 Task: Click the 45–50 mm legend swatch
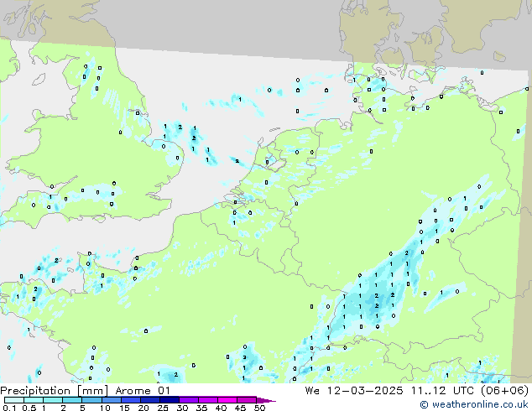(247, 400)
